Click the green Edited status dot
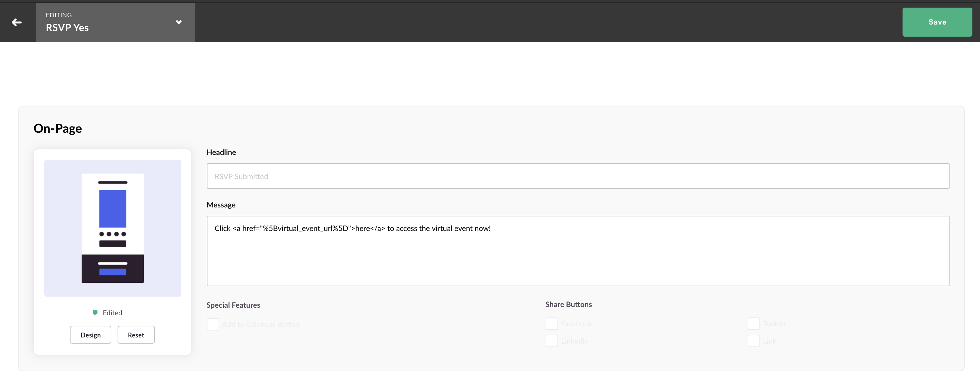 (95, 312)
